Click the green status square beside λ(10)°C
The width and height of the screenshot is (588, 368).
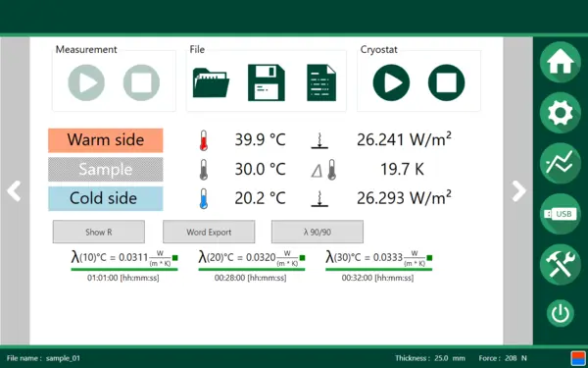pyautogui.click(x=175, y=258)
